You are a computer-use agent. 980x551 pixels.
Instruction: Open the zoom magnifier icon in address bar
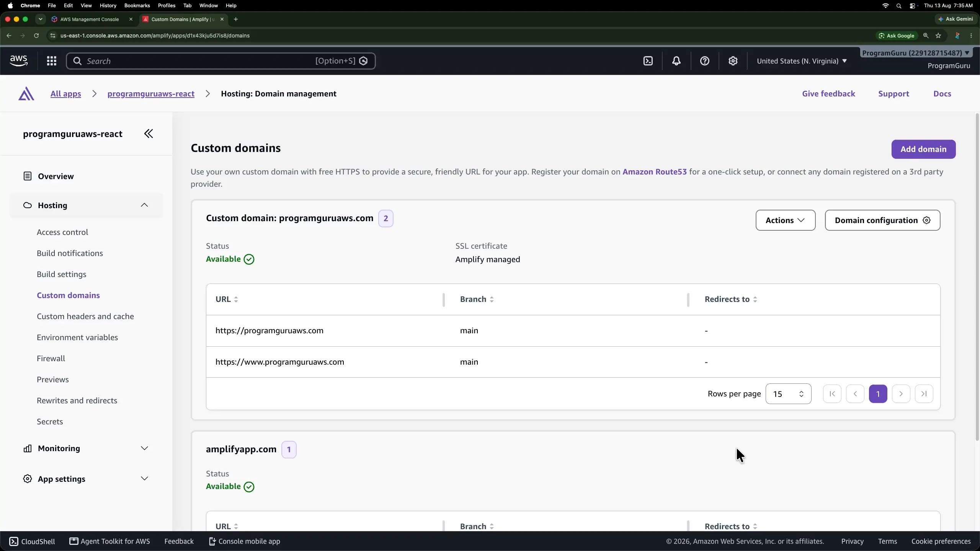[x=926, y=36]
